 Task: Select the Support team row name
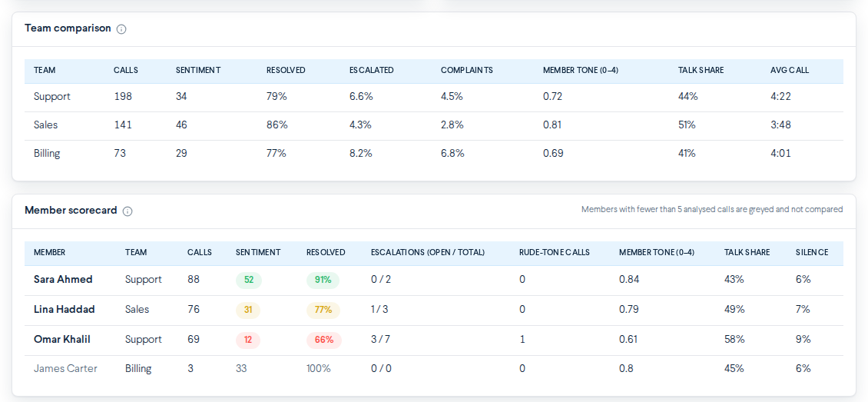point(52,96)
